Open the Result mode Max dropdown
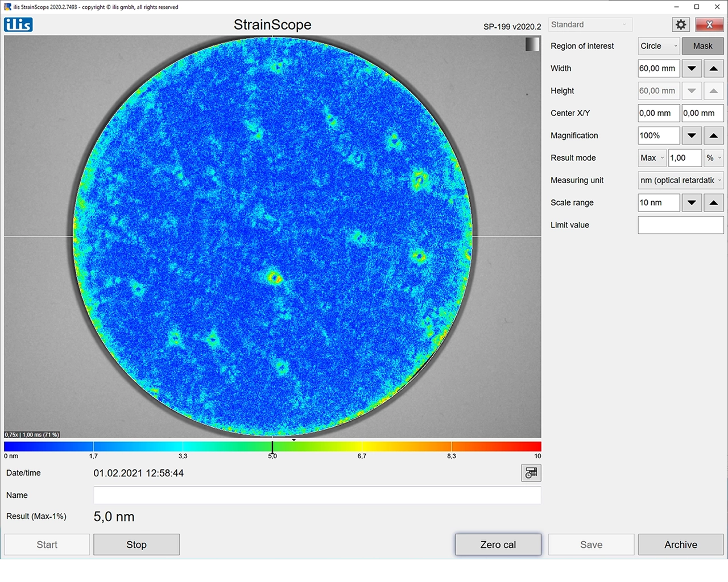The height and width of the screenshot is (582, 728). point(652,158)
